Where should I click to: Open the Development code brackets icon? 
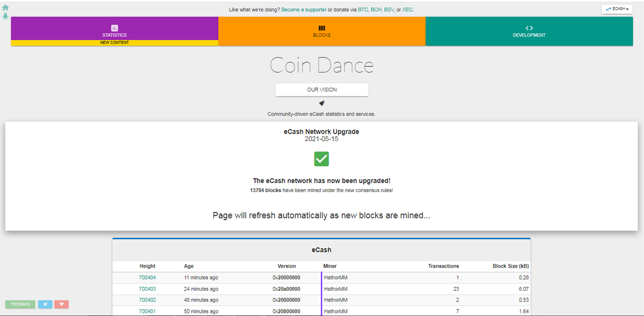point(529,28)
